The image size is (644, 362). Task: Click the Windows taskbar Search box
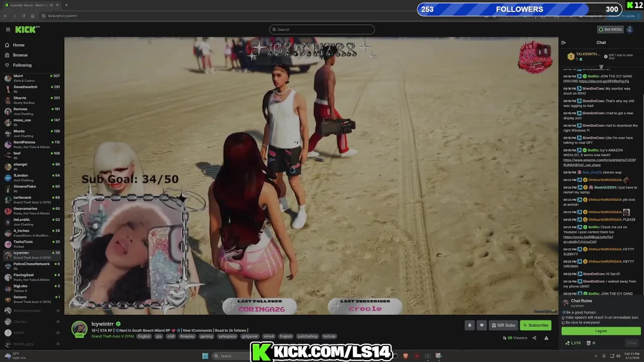[x=231, y=356]
